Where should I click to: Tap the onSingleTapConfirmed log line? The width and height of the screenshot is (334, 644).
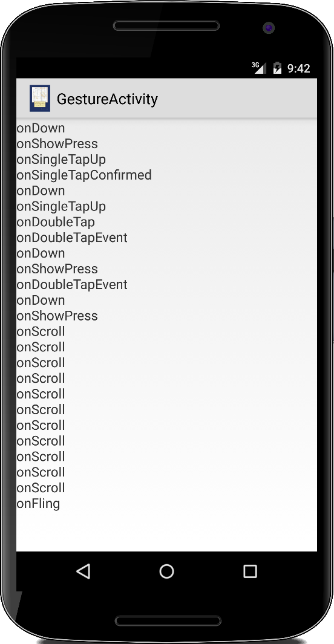(84, 175)
